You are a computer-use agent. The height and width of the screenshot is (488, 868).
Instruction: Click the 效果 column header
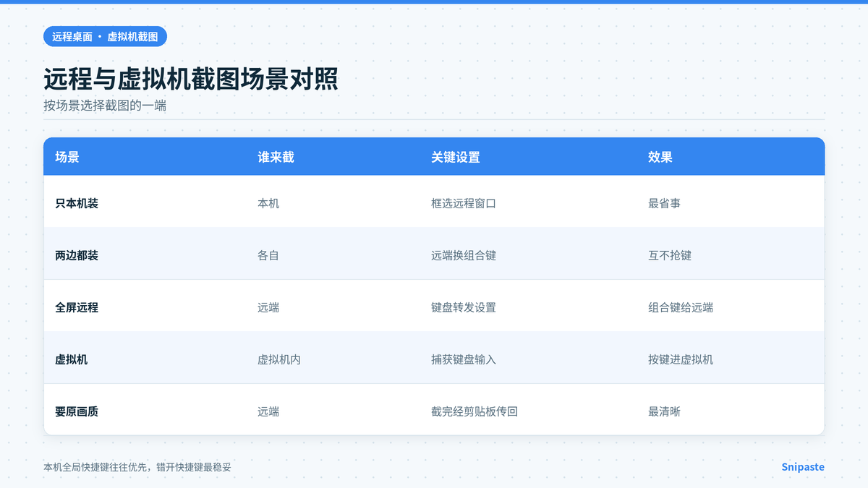point(660,157)
